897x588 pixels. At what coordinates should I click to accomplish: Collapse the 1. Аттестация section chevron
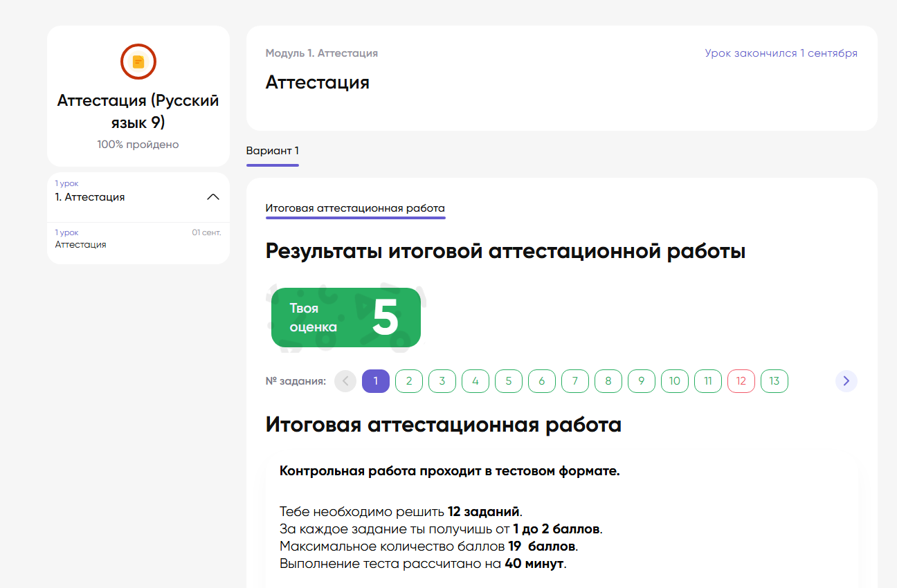pyautogui.click(x=213, y=197)
